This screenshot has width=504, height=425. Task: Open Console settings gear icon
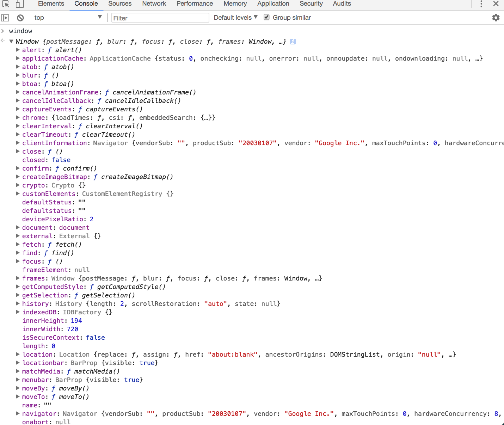pos(496,18)
